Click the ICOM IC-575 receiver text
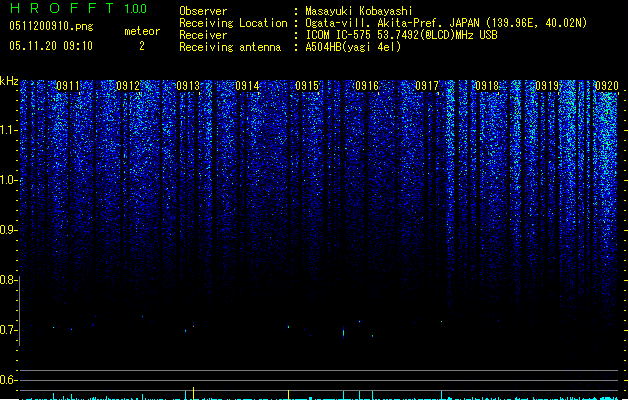629x400 pixels. click(x=401, y=35)
